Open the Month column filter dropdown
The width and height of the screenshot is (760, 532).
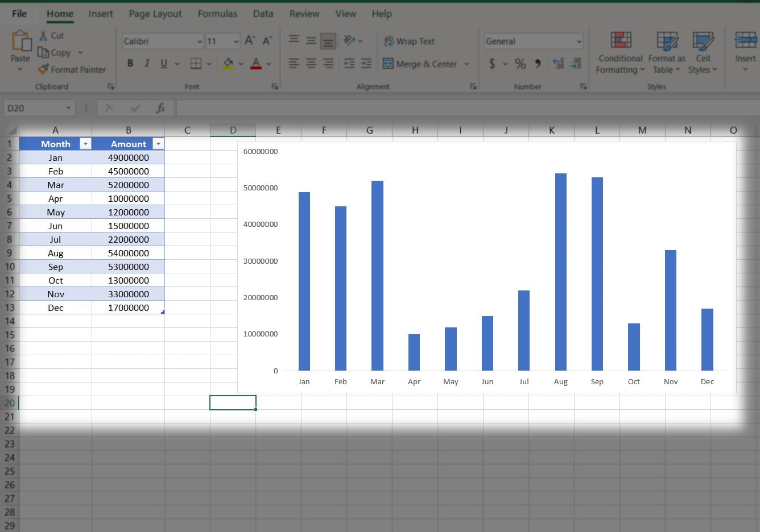click(x=85, y=144)
